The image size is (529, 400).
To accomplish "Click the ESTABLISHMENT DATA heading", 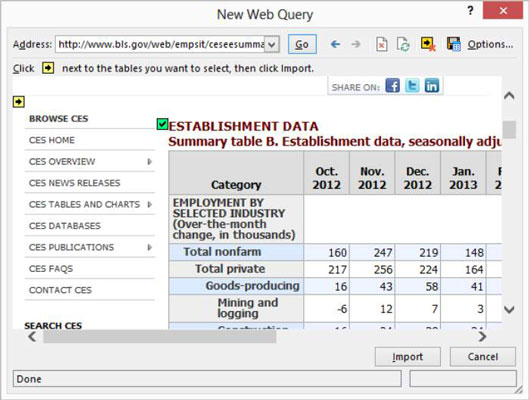I will (243, 126).
